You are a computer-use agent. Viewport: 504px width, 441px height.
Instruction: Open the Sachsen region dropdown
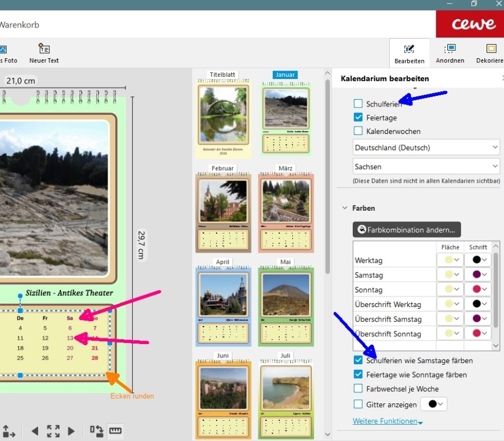(426, 166)
